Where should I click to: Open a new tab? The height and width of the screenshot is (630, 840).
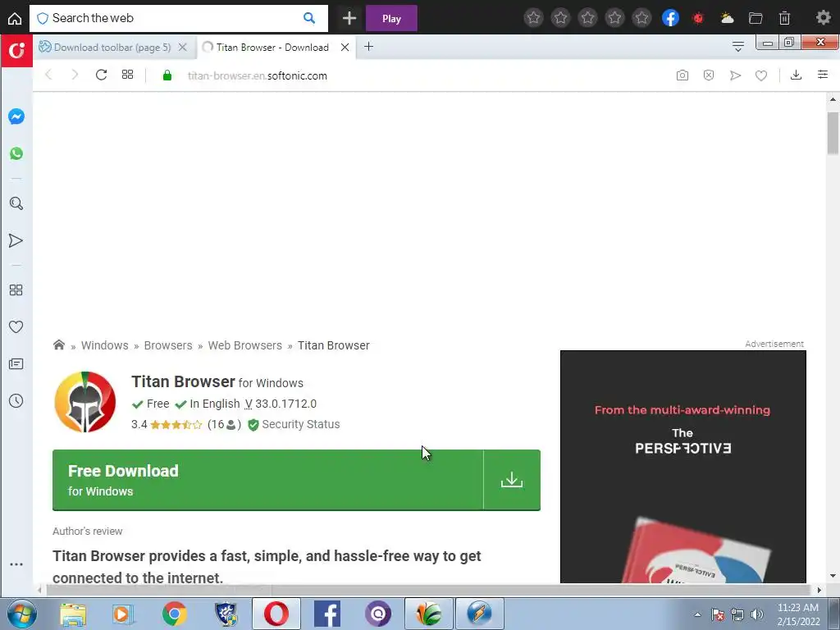click(368, 47)
